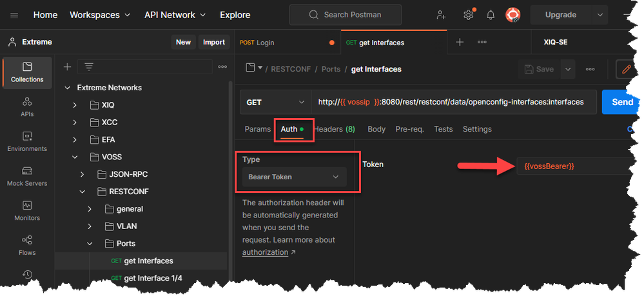This screenshot has width=644, height=298.
Task: Collapse the RESTCONF folder
Action: coord(82,192)
